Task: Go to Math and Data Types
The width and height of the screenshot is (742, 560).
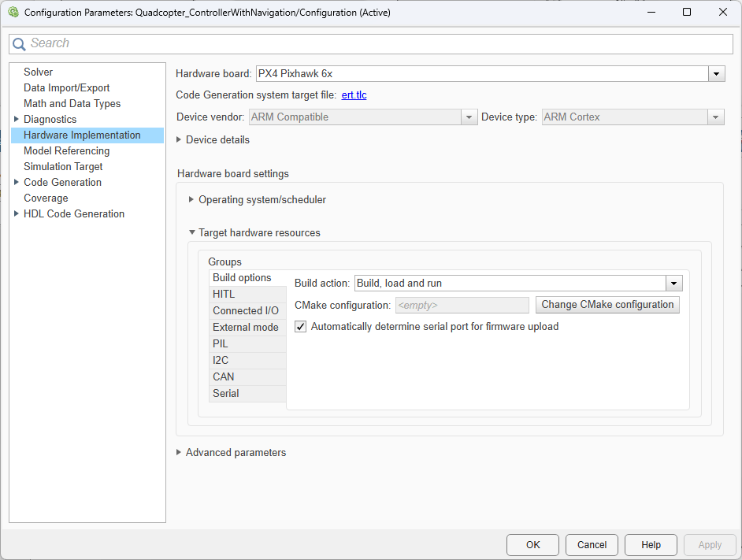Action: click(x=72, y=103)
